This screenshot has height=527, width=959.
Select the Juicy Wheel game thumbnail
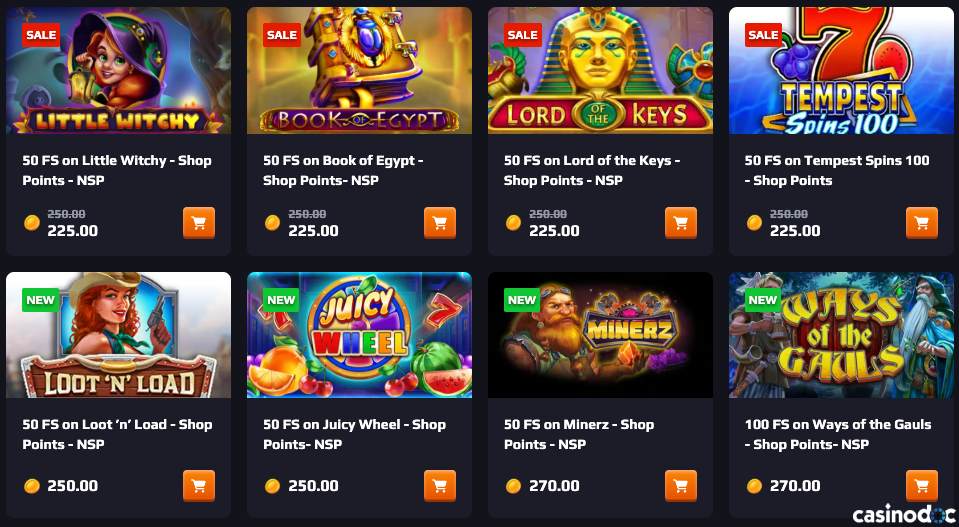(360, 335)
